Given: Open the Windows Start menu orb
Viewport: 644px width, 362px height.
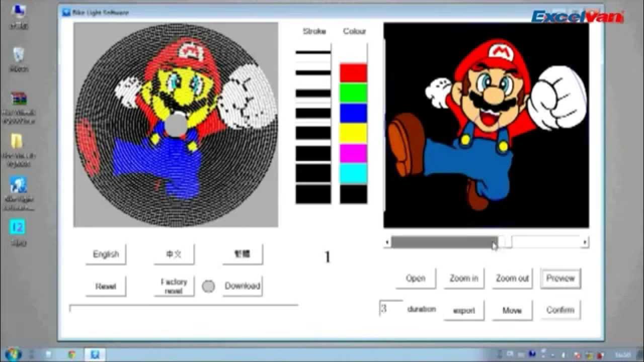Looking at the screenshot, I should tap(14, 354).
